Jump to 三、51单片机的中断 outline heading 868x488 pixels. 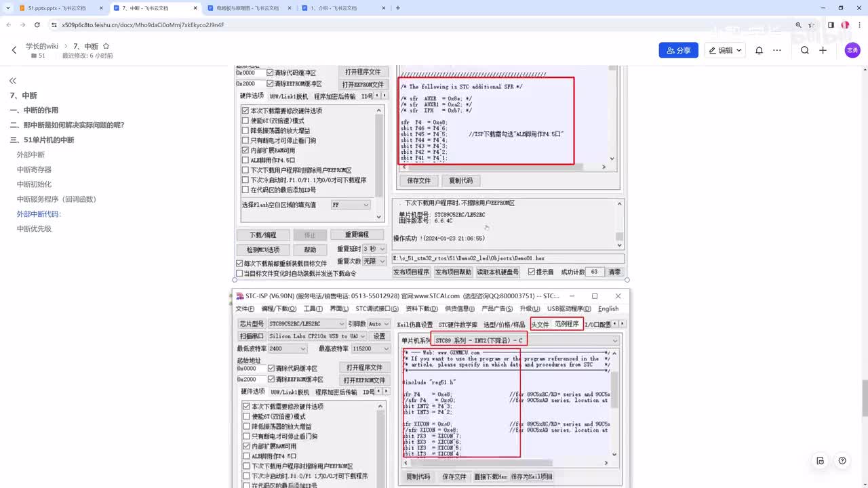pyautogui.click(x=42, y=140)
